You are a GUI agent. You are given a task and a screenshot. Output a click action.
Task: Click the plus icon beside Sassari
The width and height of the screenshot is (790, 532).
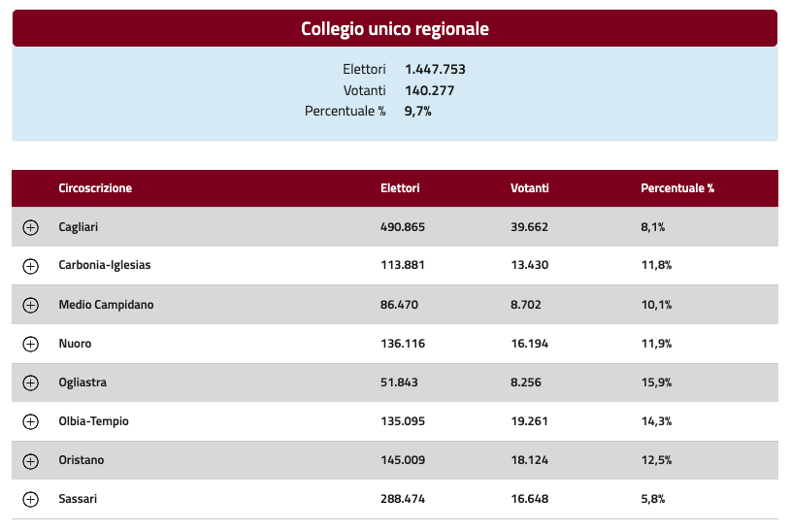31,499
